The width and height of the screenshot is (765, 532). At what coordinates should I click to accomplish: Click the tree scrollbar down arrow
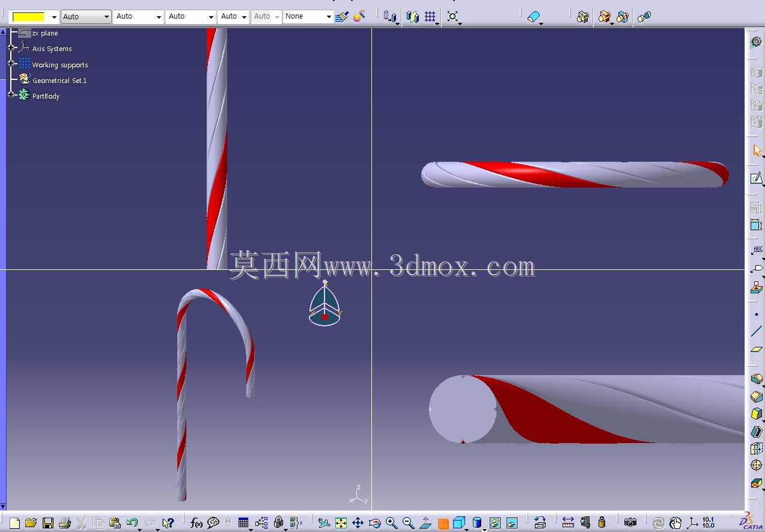3,506
